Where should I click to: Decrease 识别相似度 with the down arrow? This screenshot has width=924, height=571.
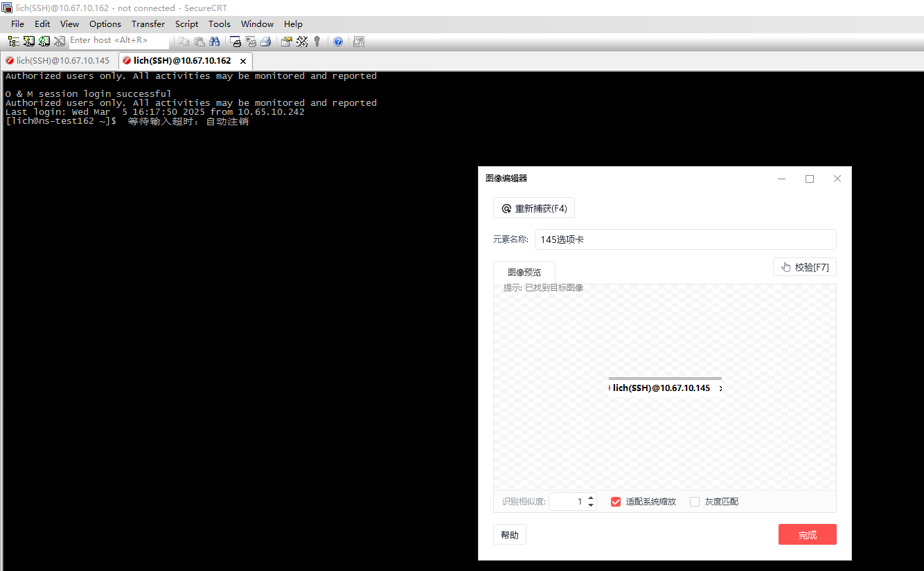591,506
